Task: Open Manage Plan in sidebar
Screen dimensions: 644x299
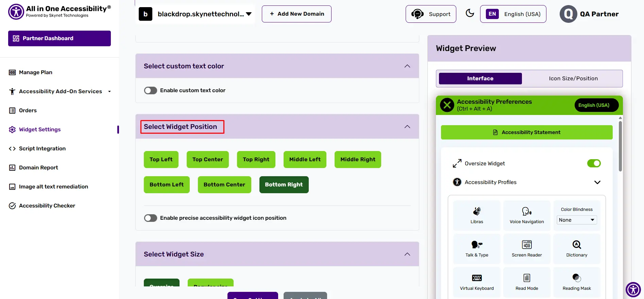Action: [36, 72]
